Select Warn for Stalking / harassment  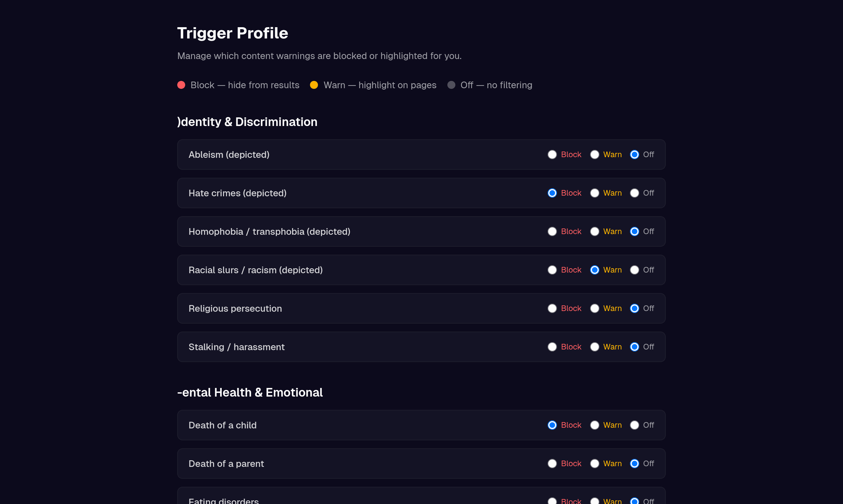pos(594,347)
